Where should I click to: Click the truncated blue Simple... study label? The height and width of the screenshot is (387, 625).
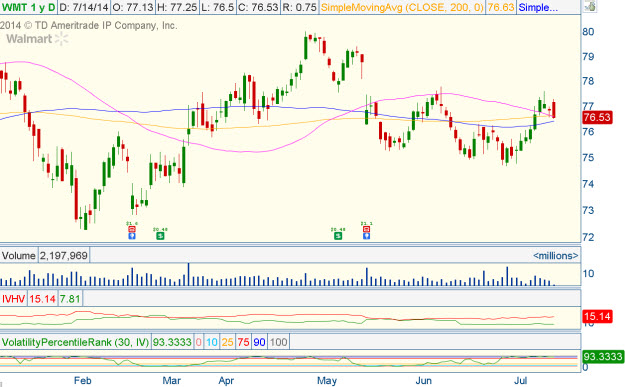point(538,7)
